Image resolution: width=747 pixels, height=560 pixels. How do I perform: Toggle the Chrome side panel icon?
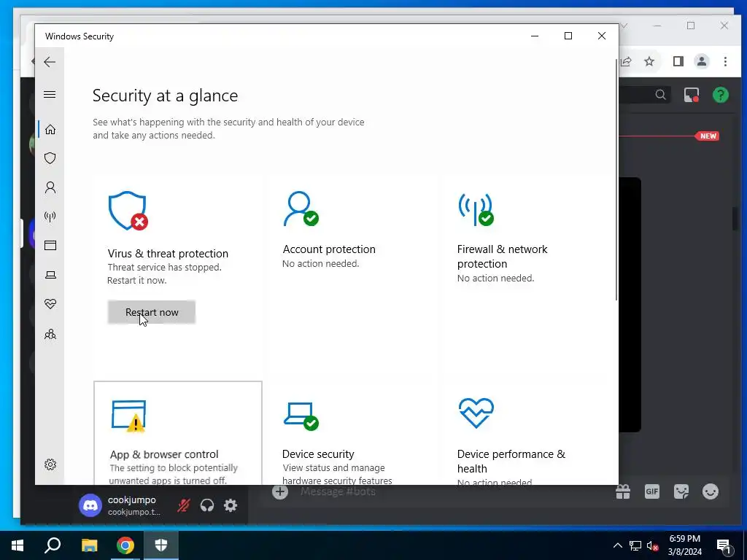tap(678, 61)
